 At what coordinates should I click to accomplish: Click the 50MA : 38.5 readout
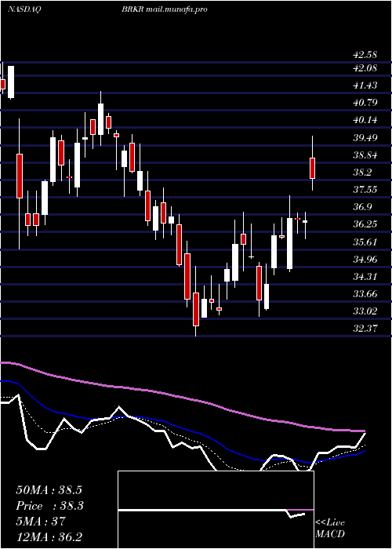pyautogui.click(x=49, y=490)
